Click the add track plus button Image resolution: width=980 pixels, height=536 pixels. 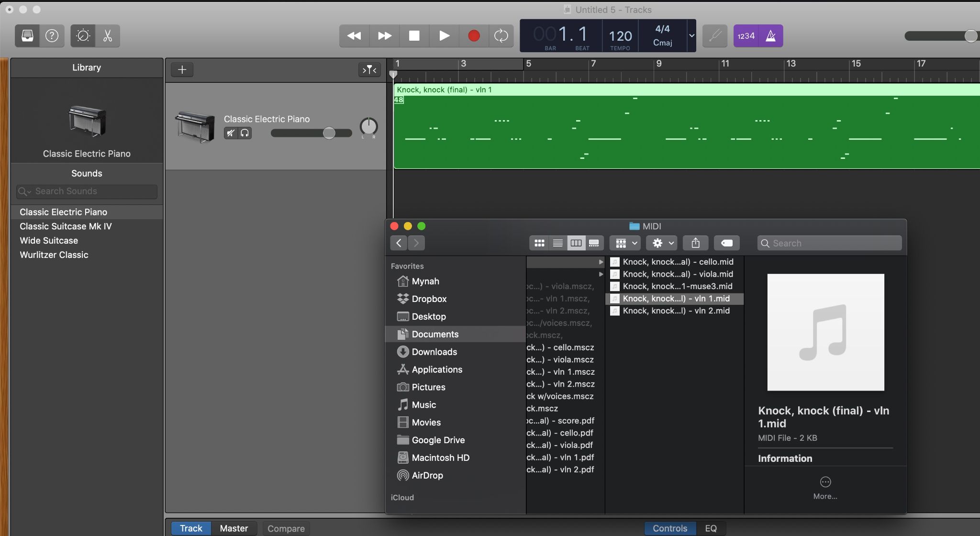[182, 70]
